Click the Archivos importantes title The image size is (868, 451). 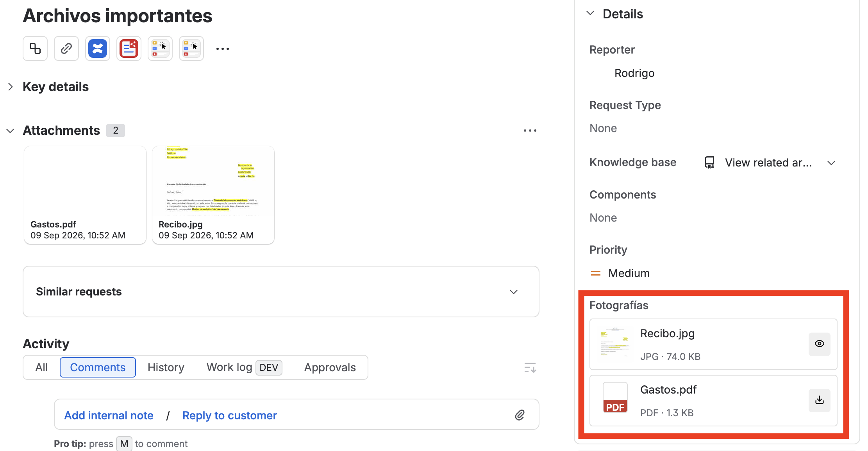[118, 16]
